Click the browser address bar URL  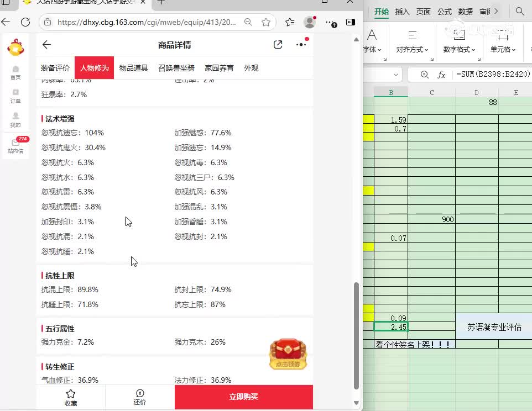[x=147, y=22]
